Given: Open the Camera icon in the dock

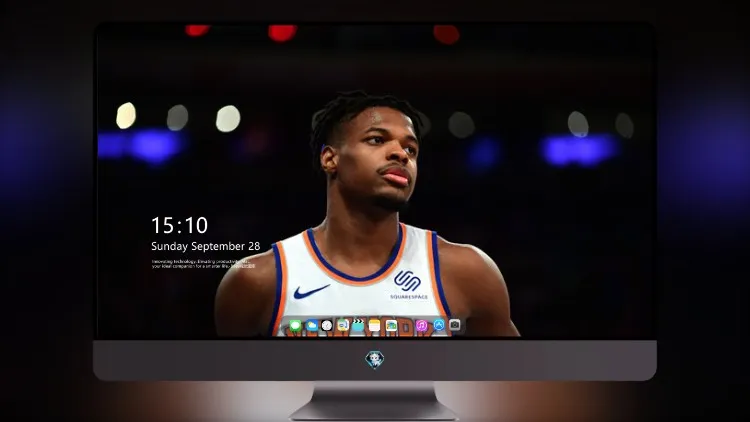Looking at the screenshot, I should point(455,325).
